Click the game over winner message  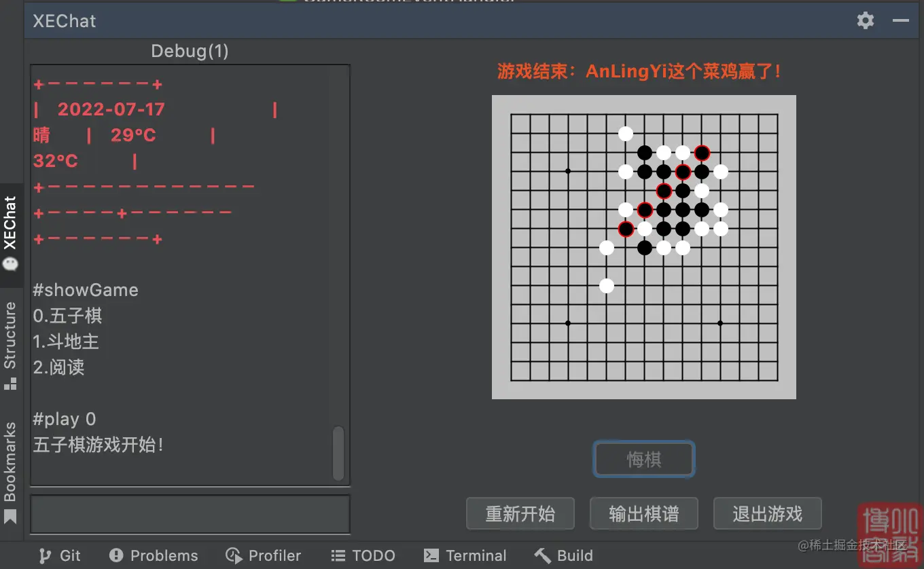[640, 71]
